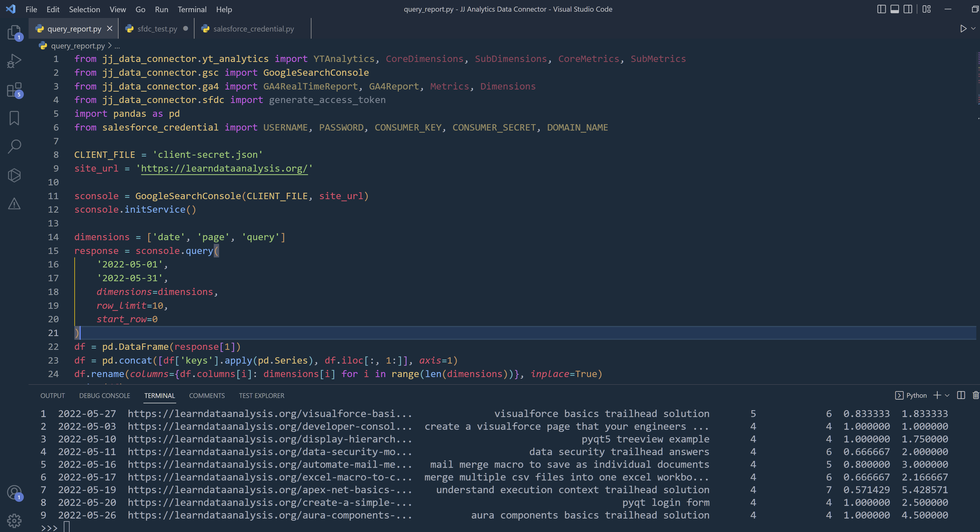Open the Terminal menu
Screen dimensions: 980x532
(x=192, y=9)
